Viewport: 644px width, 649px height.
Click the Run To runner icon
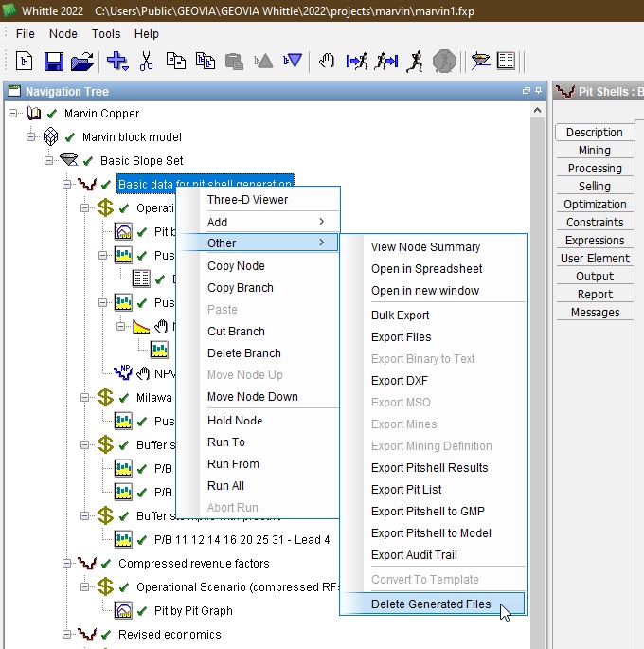(x=357, y=62)
